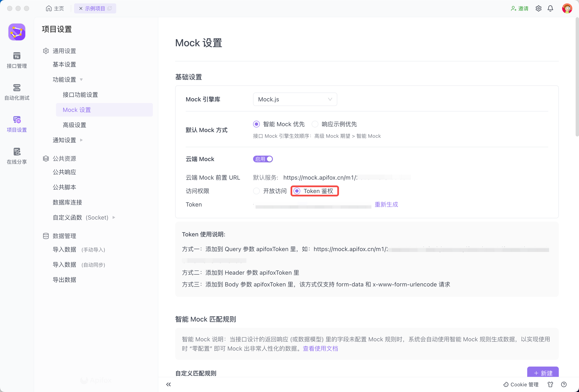Collapse sidebar with double-chevron icon
579x392 pixels.
coord(168,384)
